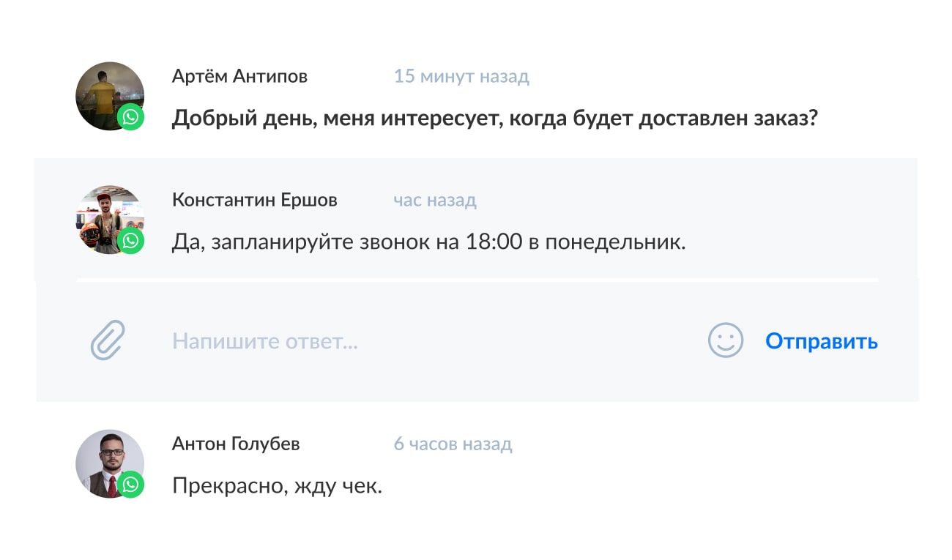This screenshot has height=560, width=952.
Task: Click the 6 часов назад timestamp
Action: (453, 444)
